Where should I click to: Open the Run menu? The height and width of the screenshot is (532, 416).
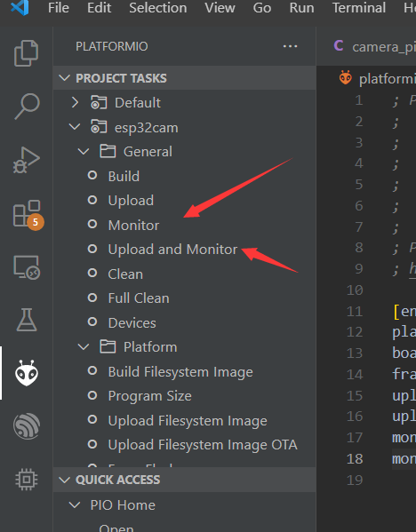(301, 8)
